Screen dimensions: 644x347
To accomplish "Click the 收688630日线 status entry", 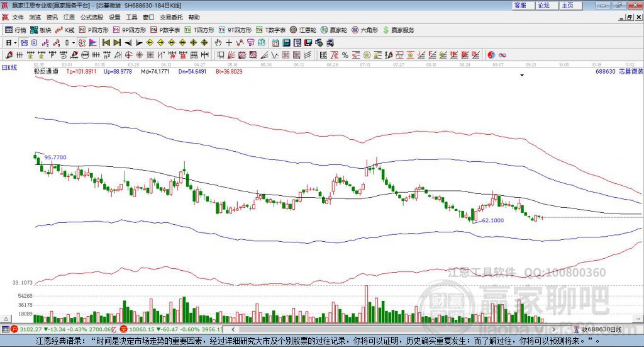I will click(598, 329).
